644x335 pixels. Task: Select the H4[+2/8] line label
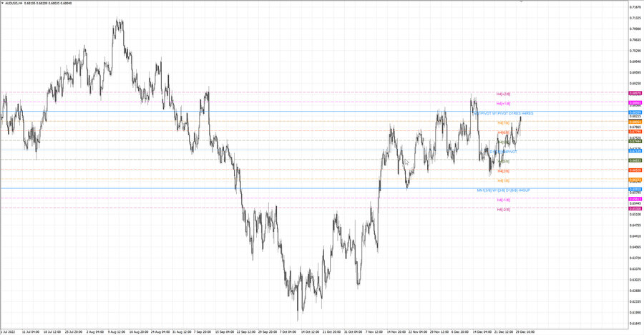(x=504, y=94)
